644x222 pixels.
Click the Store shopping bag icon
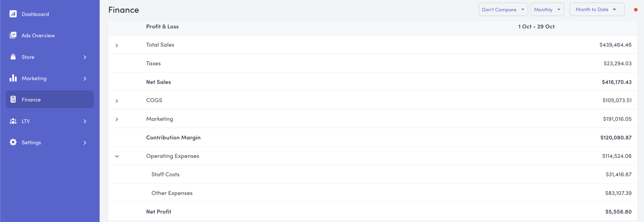13,57
